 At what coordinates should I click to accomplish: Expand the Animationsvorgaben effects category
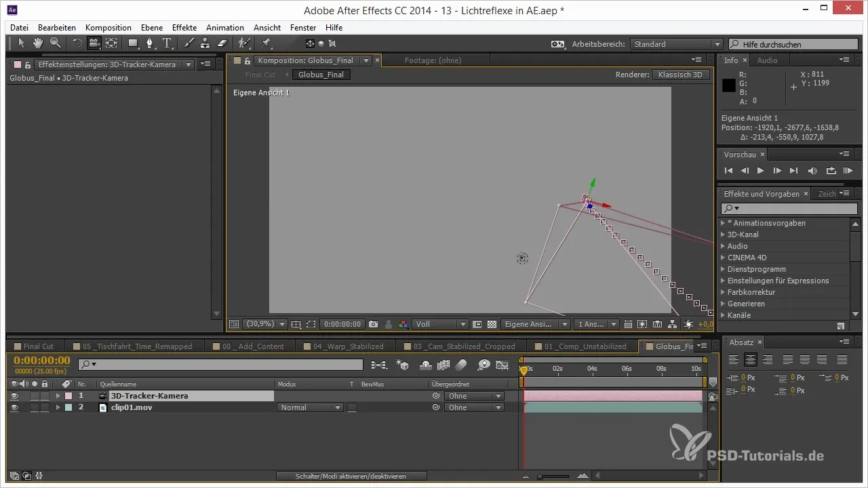[x=723, y=223]
